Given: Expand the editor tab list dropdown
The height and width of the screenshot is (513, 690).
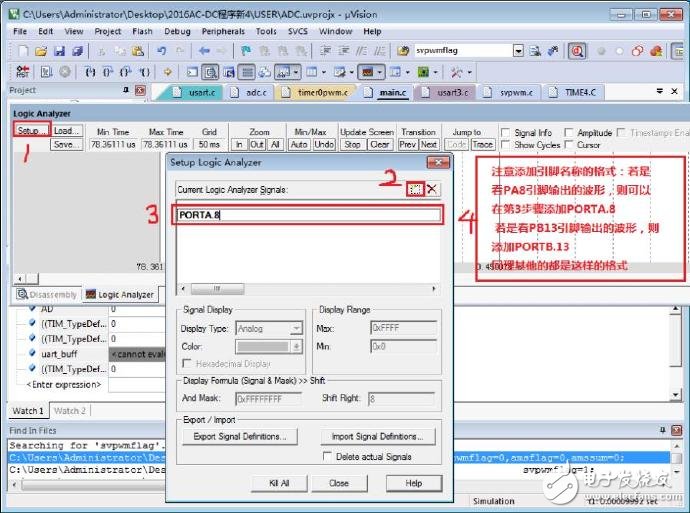Looking at the screenshot, I should (659, 91).
